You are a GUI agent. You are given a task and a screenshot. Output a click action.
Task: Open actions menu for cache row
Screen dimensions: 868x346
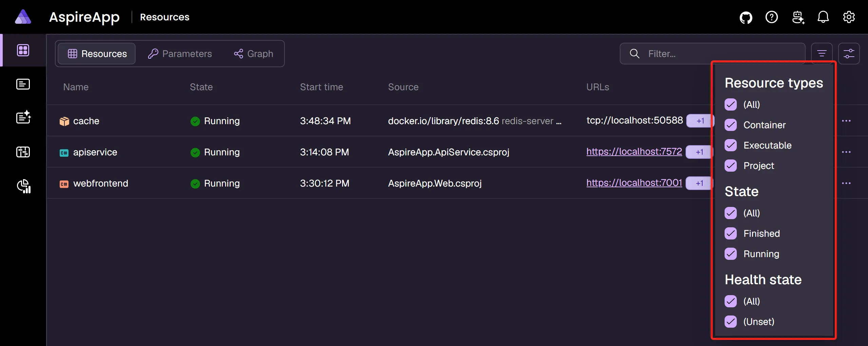[x=846, y=121]
